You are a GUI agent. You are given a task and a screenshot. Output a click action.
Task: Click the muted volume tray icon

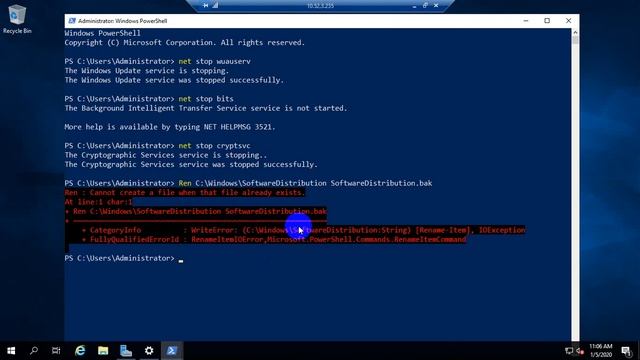579,351
